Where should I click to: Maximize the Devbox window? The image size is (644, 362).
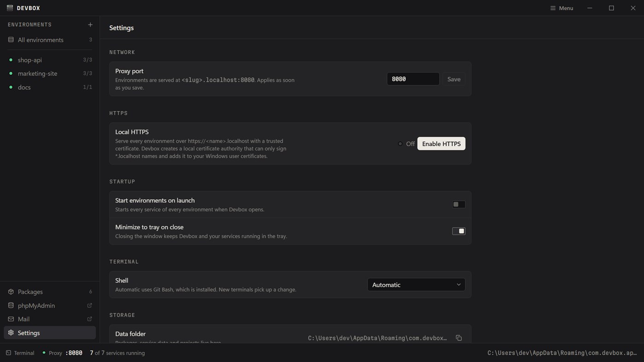tap(611, 8)
